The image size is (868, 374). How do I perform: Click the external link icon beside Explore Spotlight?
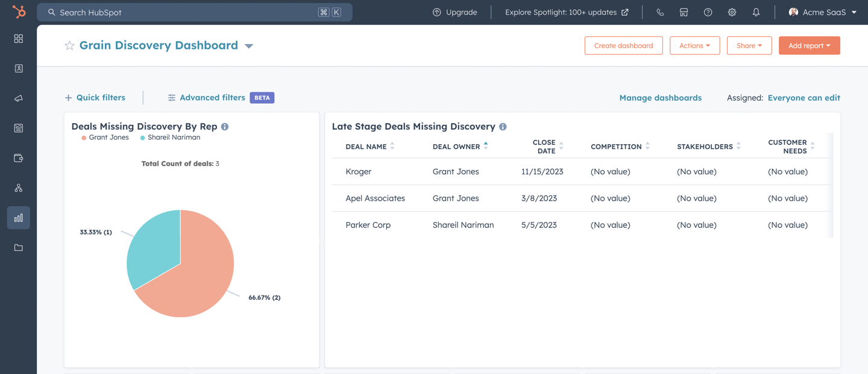[x=625, y=12]
